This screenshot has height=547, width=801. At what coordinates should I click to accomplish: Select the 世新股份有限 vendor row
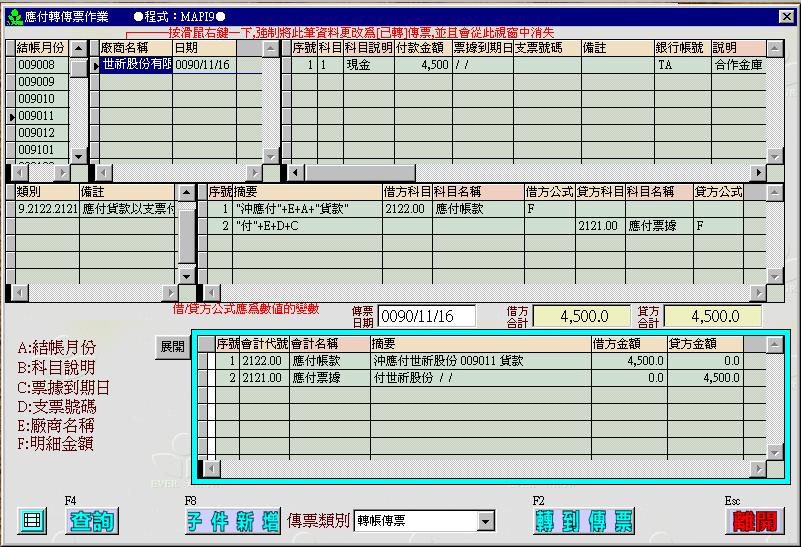tap(136, 65)
